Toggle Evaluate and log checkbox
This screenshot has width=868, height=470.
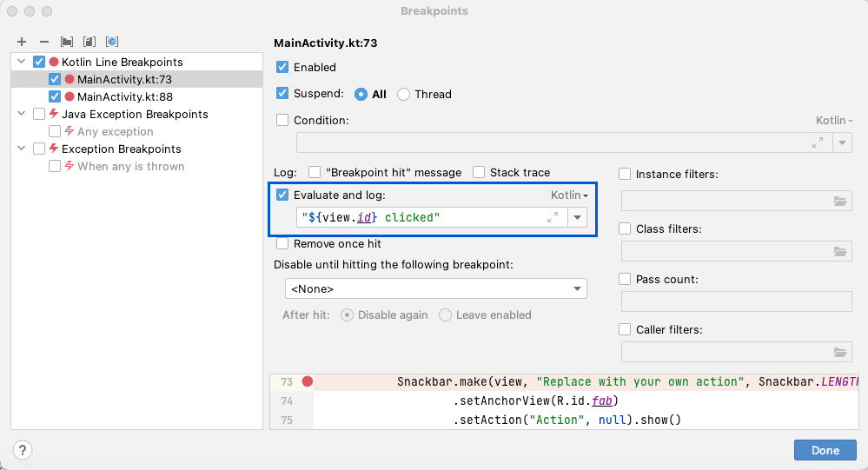282,195
